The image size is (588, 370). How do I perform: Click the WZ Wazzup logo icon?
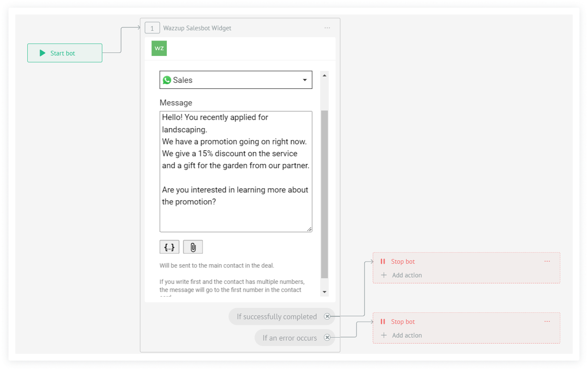point(159,48)
